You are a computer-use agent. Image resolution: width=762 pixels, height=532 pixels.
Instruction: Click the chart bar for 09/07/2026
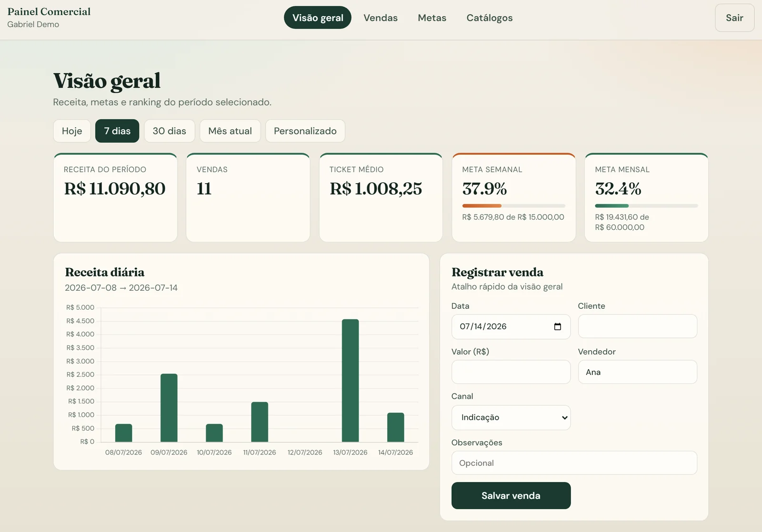pos(169,408)
